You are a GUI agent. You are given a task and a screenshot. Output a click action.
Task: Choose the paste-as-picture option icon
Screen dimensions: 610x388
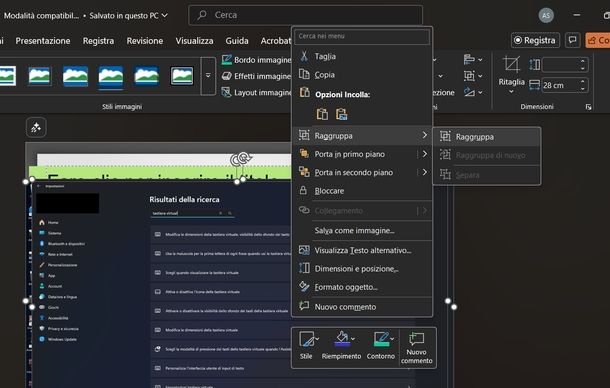coord(341,114)
